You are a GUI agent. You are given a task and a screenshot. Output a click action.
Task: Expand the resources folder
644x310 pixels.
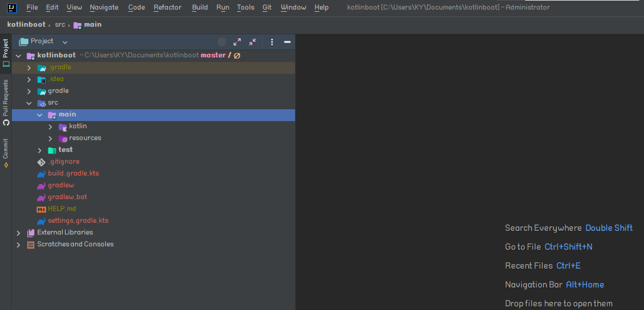point(50,139)
